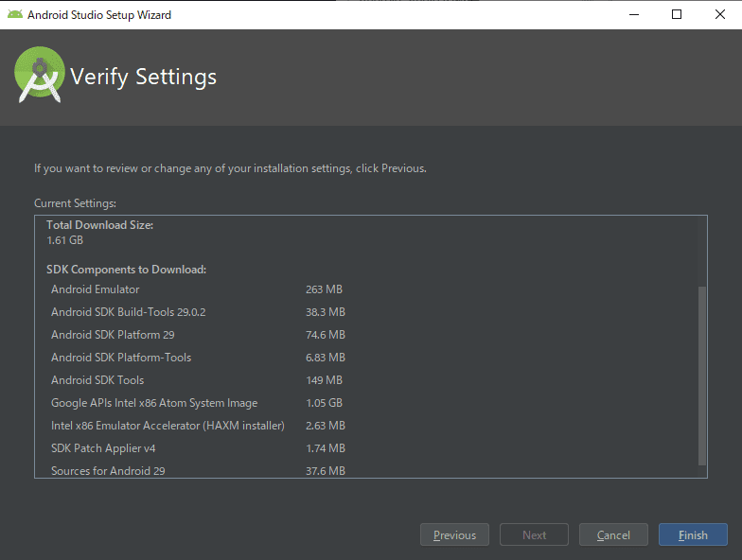Screen dimensions: 742x560
Task: Click the Android head title bar icon
Action: pyautogui.click(x=15, y=14)
